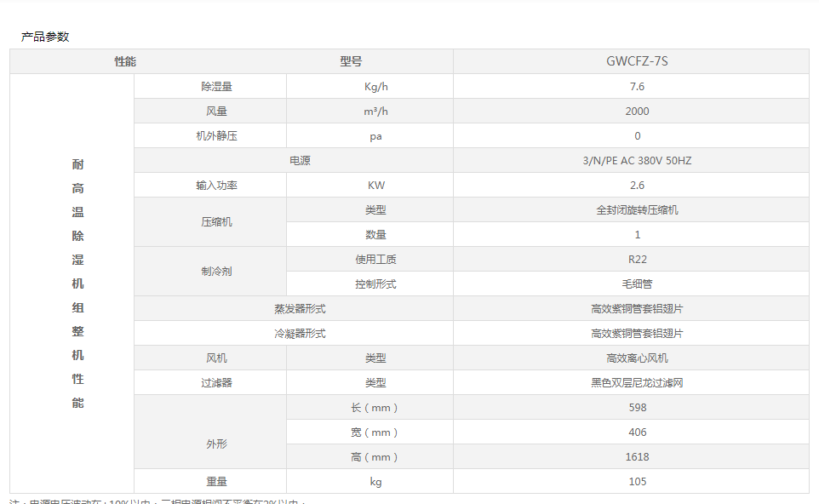Screen dimensions: 819x504
Task: Select the m³/h unit cell
Action: pyautogui.click(x=375, y=111)
